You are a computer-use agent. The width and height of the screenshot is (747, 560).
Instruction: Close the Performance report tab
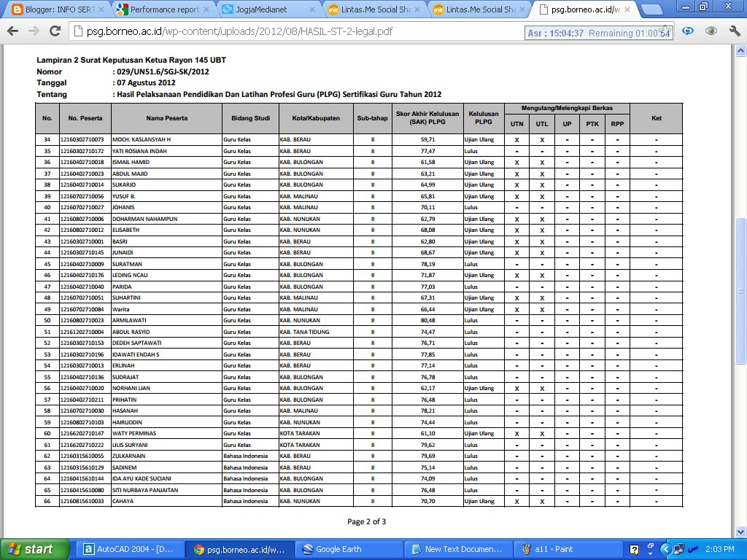click(x=206, y=9)
